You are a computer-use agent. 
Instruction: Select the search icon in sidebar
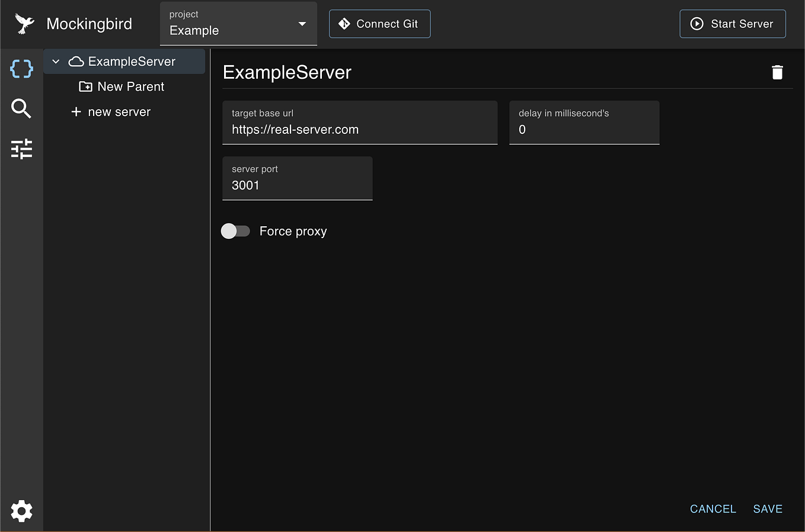[x=21, y=109]
